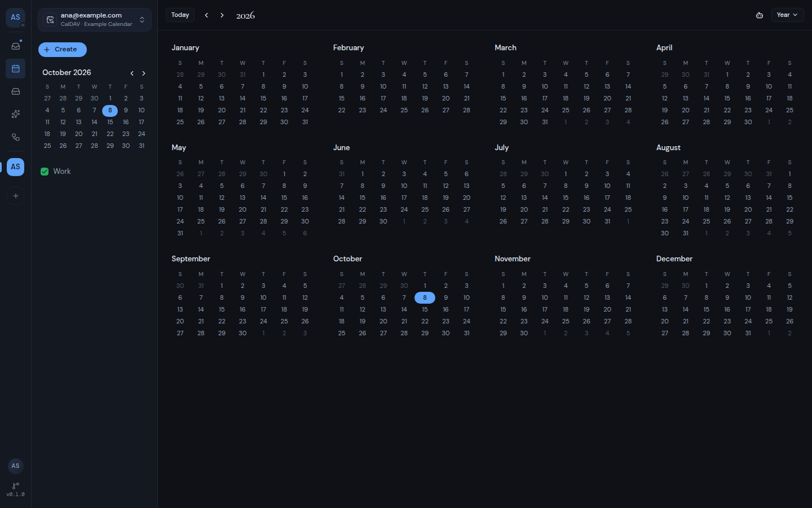Open the December month heading

[x=674, y=259]
